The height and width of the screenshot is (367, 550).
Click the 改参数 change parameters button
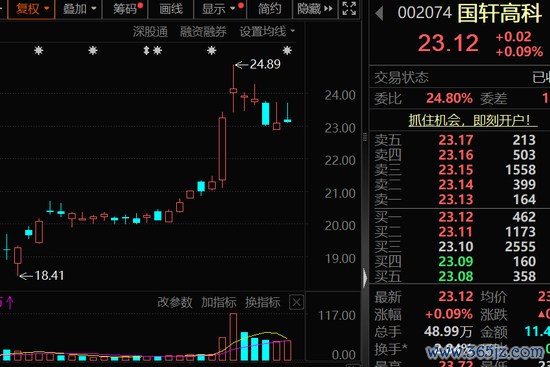tap(175, 302)
